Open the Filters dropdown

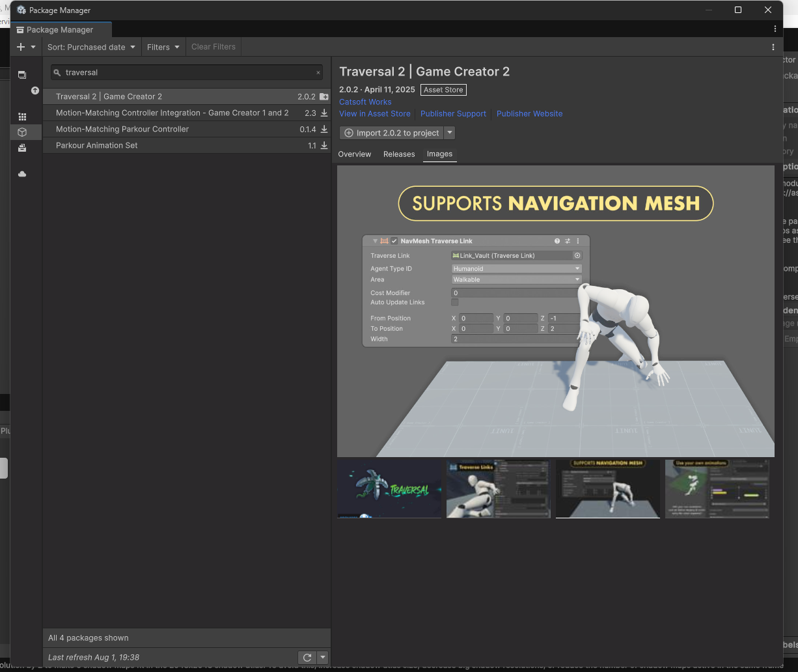point(163,47)
